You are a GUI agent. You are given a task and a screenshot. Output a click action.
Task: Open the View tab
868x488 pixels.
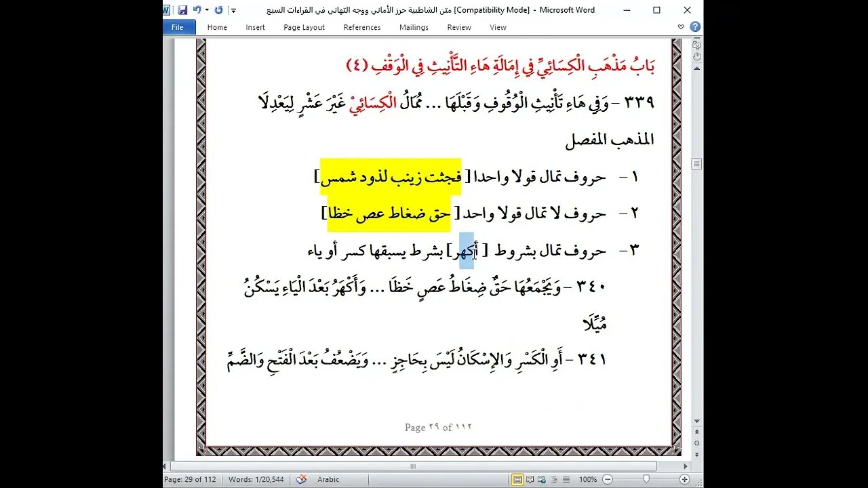tap(498, 27)
